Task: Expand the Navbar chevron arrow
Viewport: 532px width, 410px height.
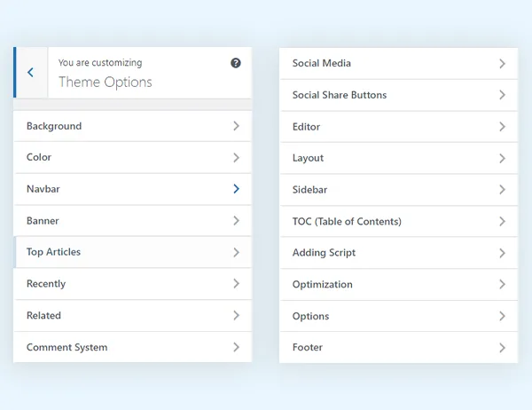Action: pos(236,189)
